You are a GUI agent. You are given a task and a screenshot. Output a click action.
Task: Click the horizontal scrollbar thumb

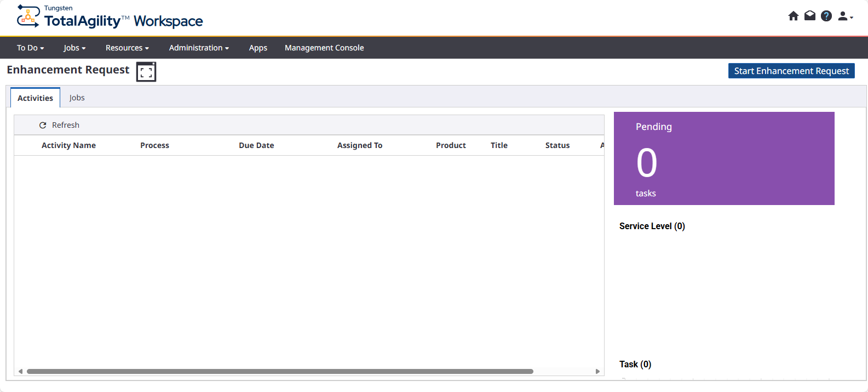tap(280, 371)
